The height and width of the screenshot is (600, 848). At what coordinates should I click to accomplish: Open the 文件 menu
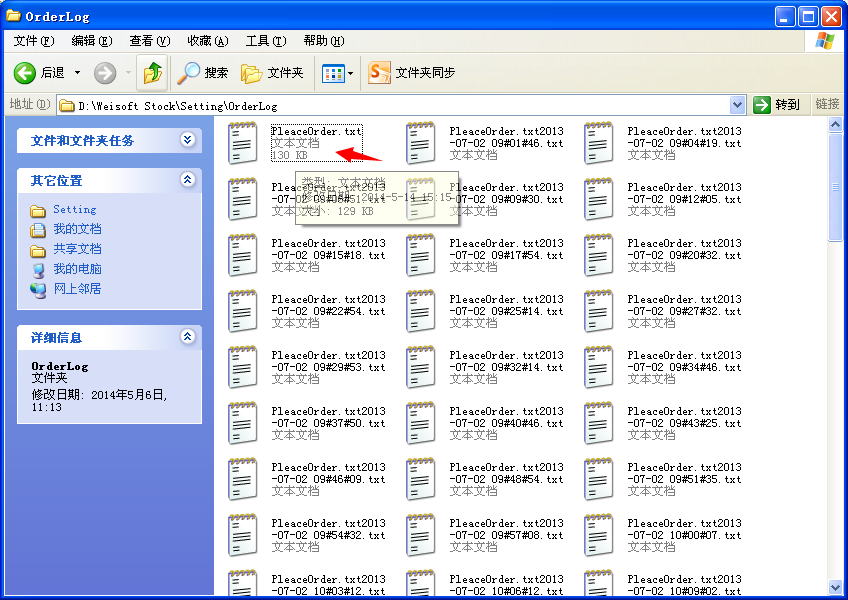coord(34,41)
